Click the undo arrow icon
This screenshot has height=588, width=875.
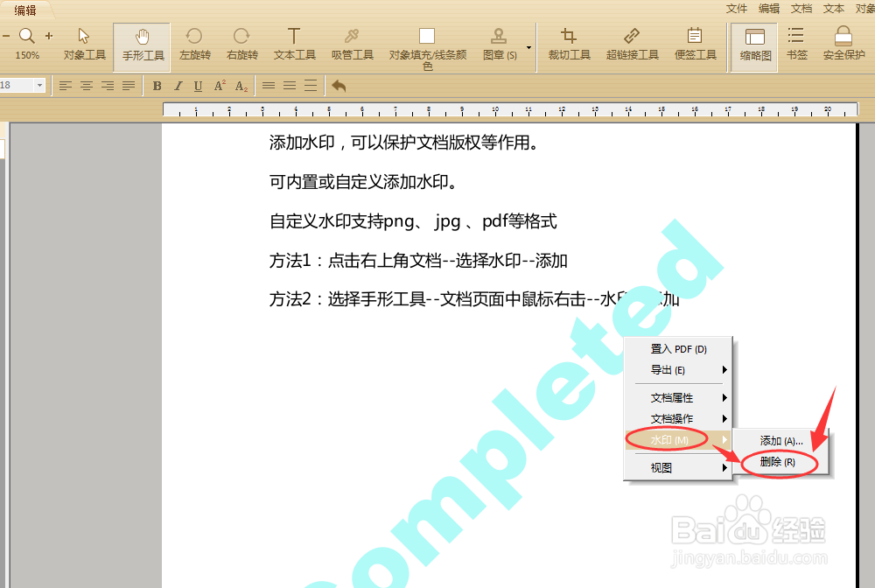[339, 86]
